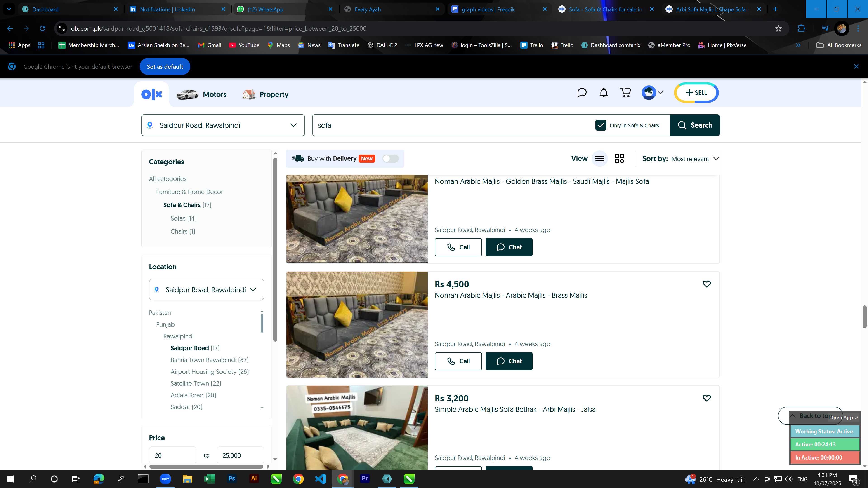Select Airport Housing Society (26) location
The height and width of the screenshot is (488, 868).
coord(210,372)
